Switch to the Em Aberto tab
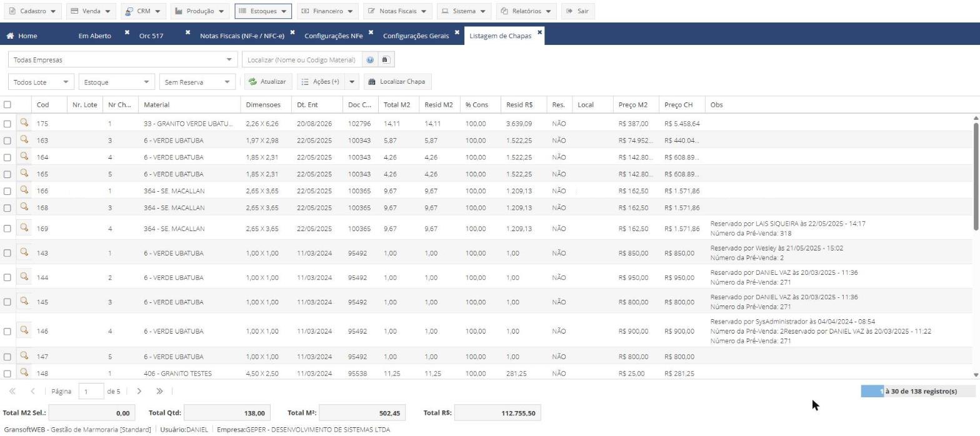Image resolution: width=980 pixels, height=436 pixels. pyautogui.click(x=95, y=36)
